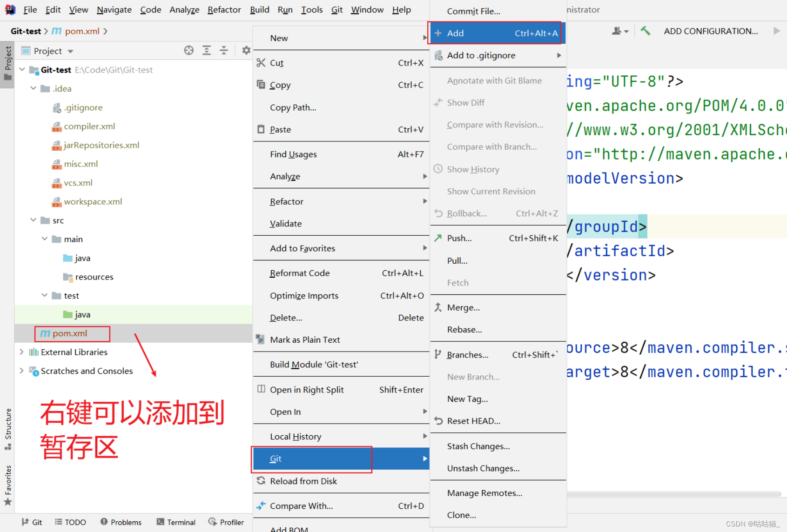
Task: Open the Git menu in the menu bar
Action: pyautogui.click(x=336, y=9)
